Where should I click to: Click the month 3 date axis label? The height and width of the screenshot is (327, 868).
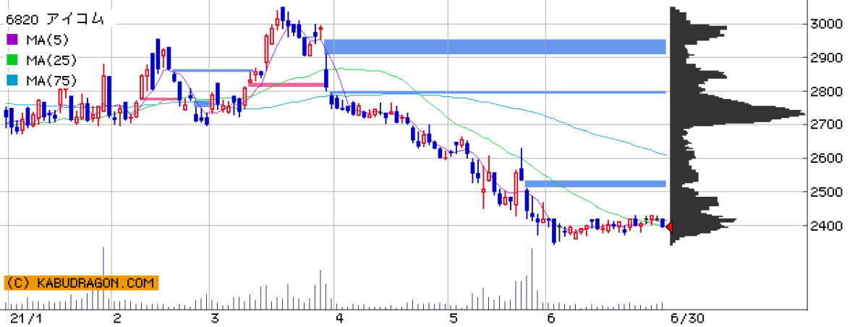pos(214,318)
